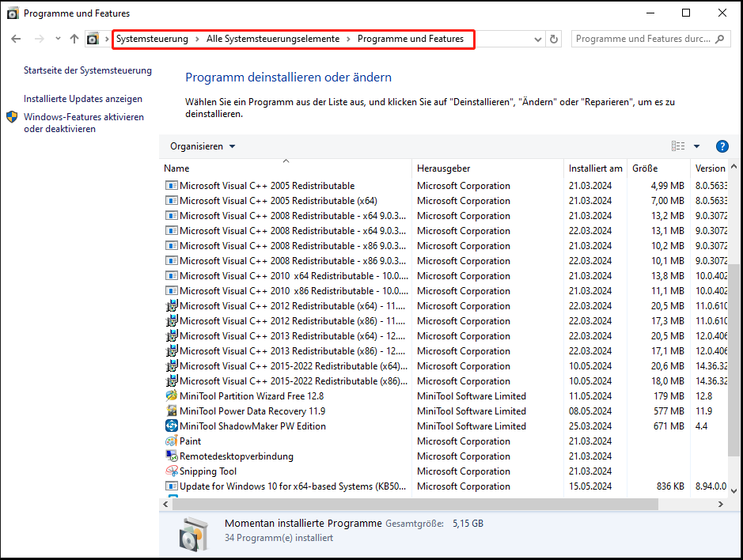Click the control panel icon in address bar
The height and width of the screenshot is (560, 743).
click(x=93, y=39)
